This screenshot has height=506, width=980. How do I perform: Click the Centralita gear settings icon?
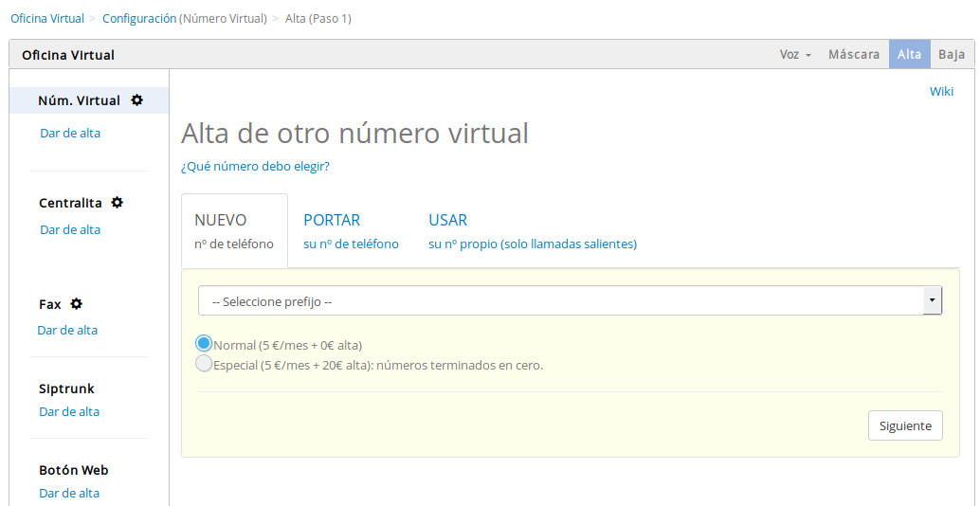click(x=117, y=203)
